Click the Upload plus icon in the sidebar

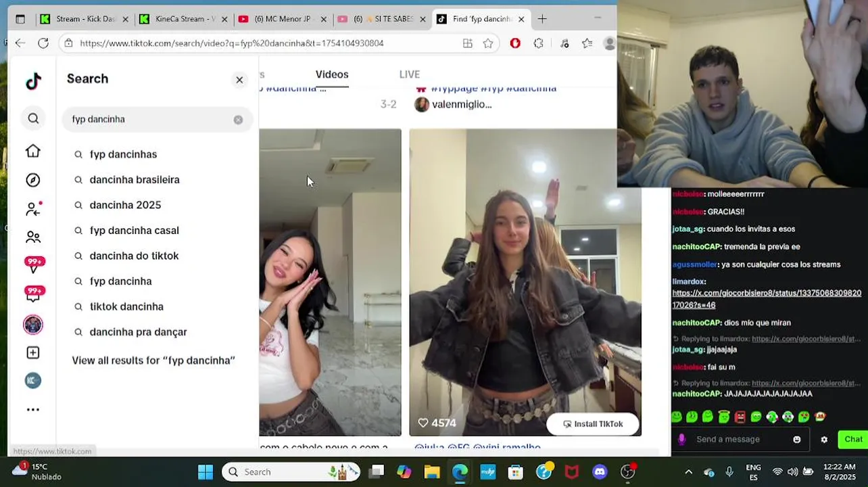click(33, 352)
